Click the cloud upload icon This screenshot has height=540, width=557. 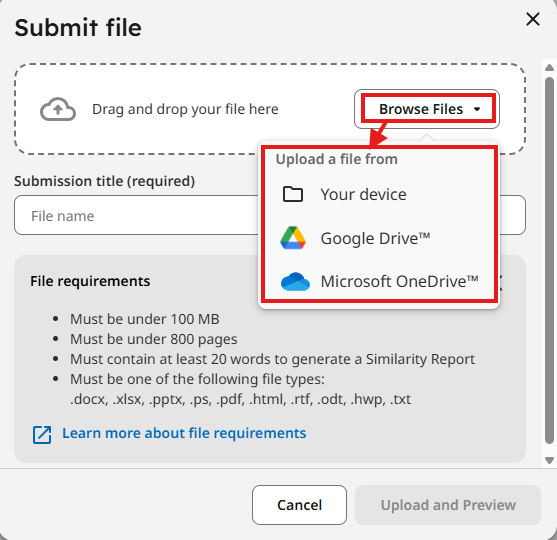click(58, 109)
